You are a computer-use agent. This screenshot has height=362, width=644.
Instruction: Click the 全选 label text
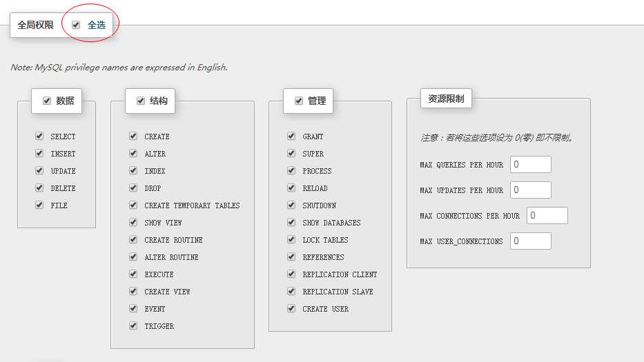97,25
